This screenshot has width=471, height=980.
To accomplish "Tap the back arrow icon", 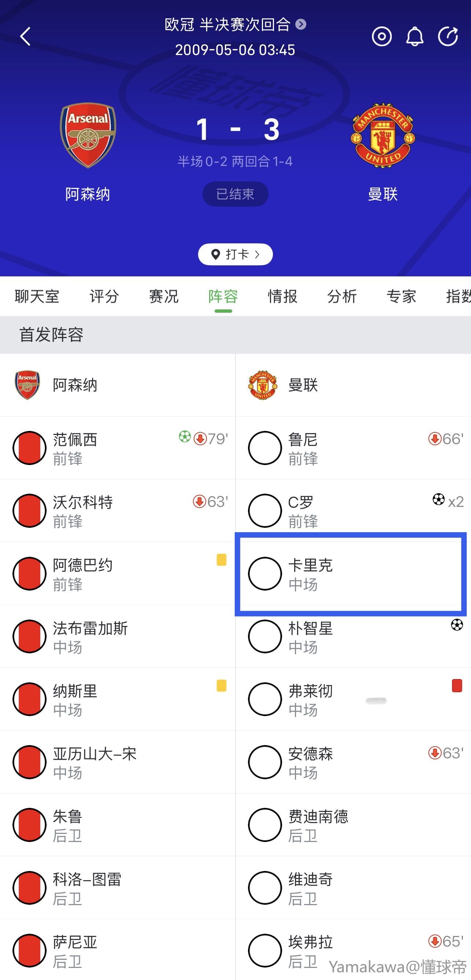I will pyautogui.click(x=25, y=37).
